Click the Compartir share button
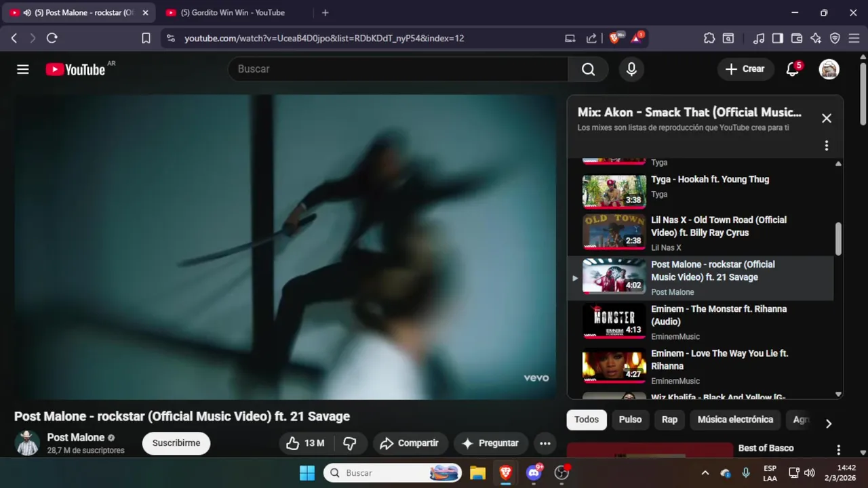This screenshot has width=868, height=488. point(410,443)
